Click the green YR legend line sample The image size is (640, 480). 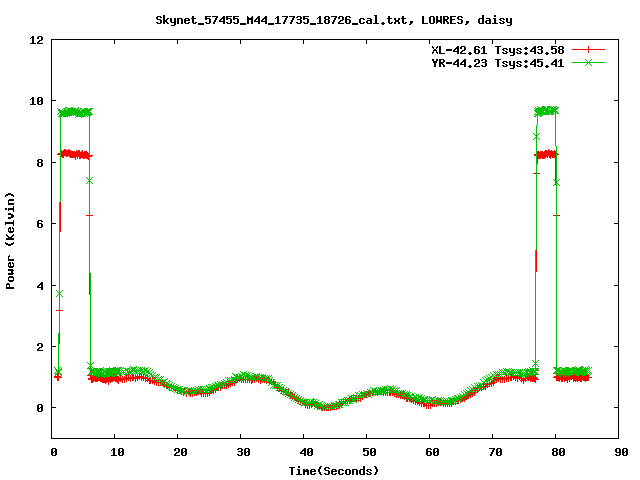[588, 62]
